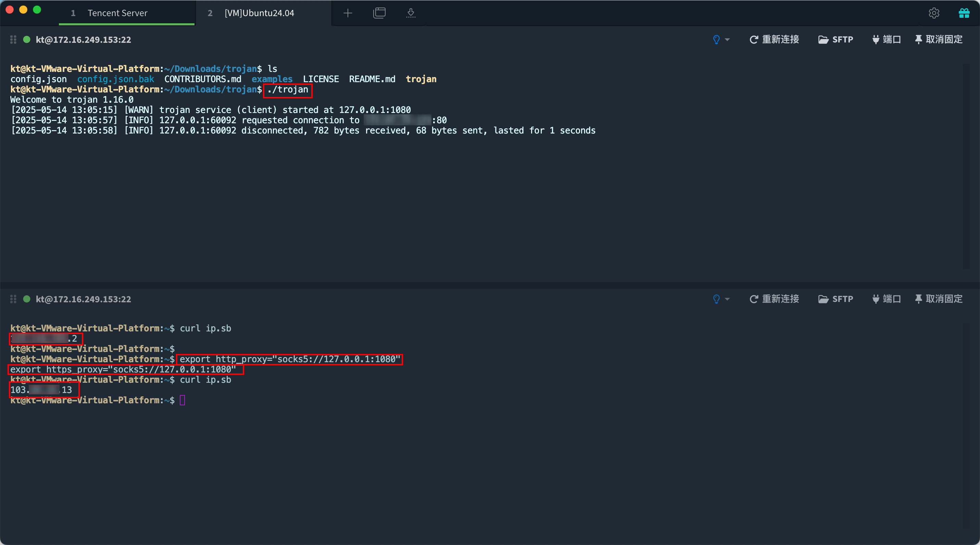The height and width of the screenshot is (545, 980).
Task: Click 'Welcome to trojan 1.16.0' line
Action: coord(72,100)
